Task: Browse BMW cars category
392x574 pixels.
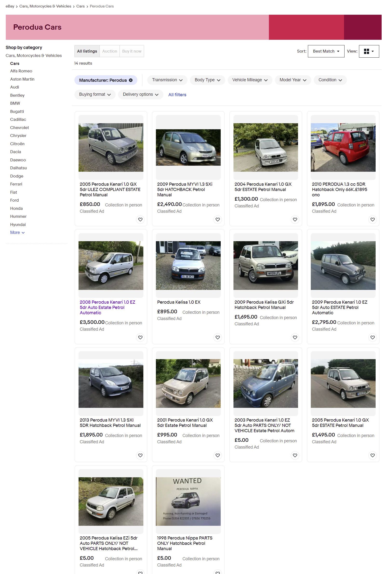Action: [x=15, y=103]
